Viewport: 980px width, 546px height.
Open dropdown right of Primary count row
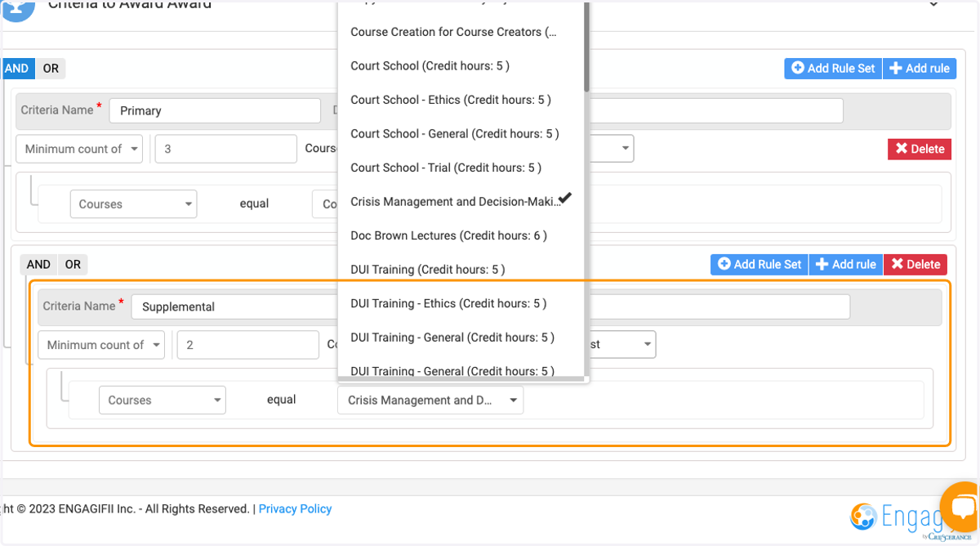click(611, 149)
